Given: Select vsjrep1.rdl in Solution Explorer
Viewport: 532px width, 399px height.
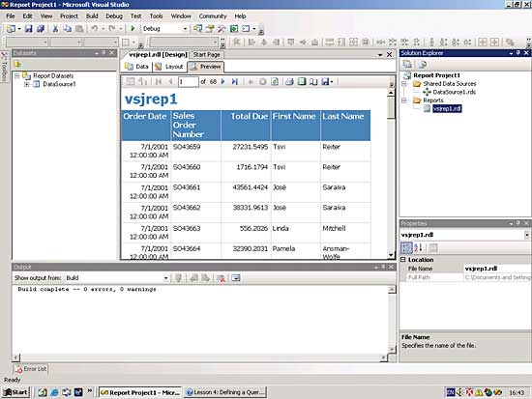Looking at the screenshot, I should tap(447, 108).
